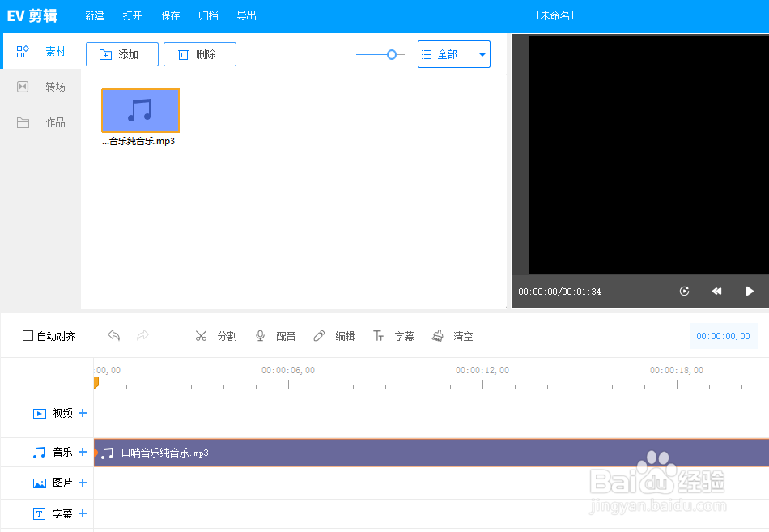
Task: Click the 清空 broom tool
Action: [452, 336]
